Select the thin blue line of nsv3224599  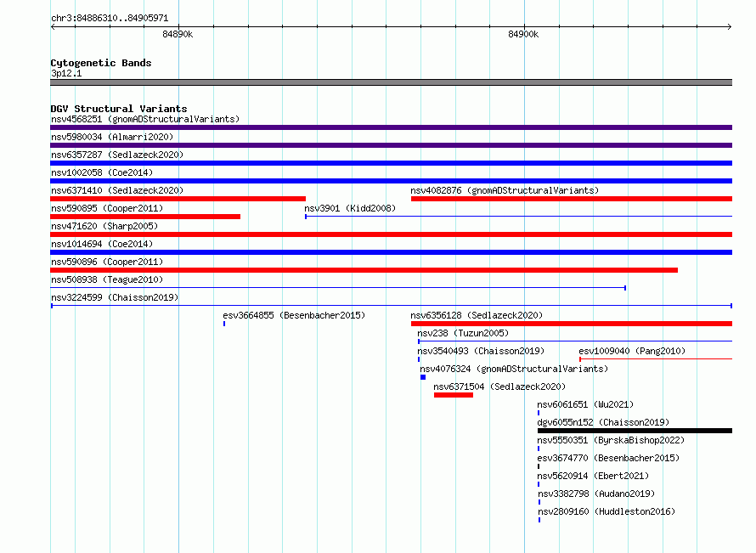(x=392, y=306)
